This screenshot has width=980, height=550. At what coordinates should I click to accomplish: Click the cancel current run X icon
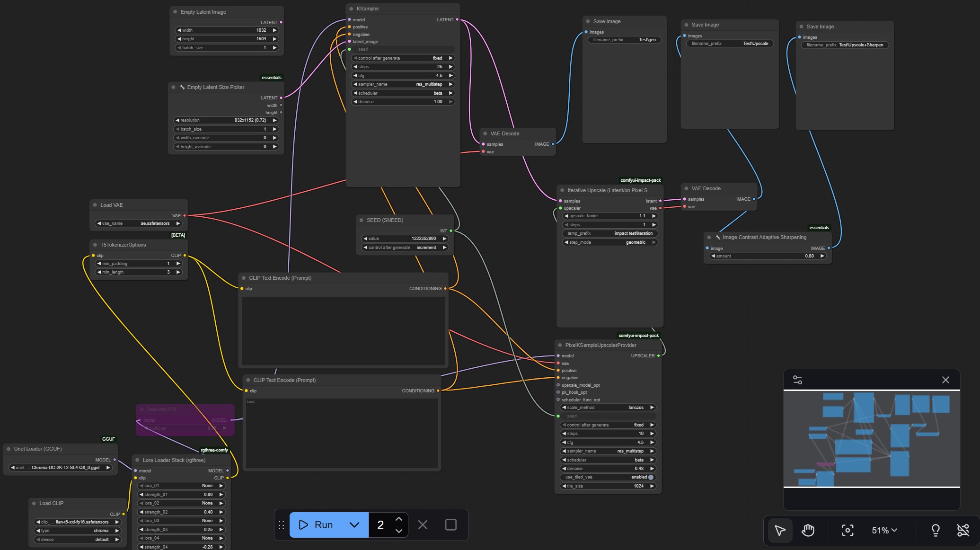pyautogui.click(x=423, y=524)
